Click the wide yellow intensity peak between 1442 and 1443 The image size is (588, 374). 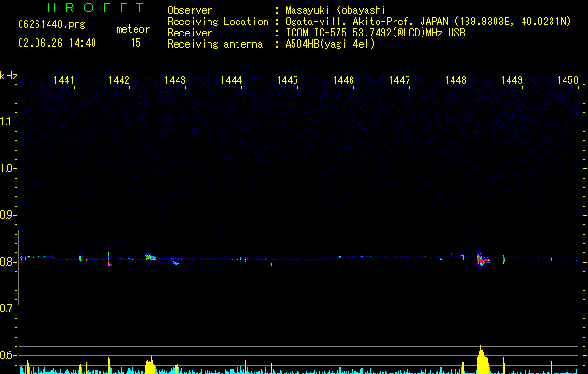click(x=150, y=366)
